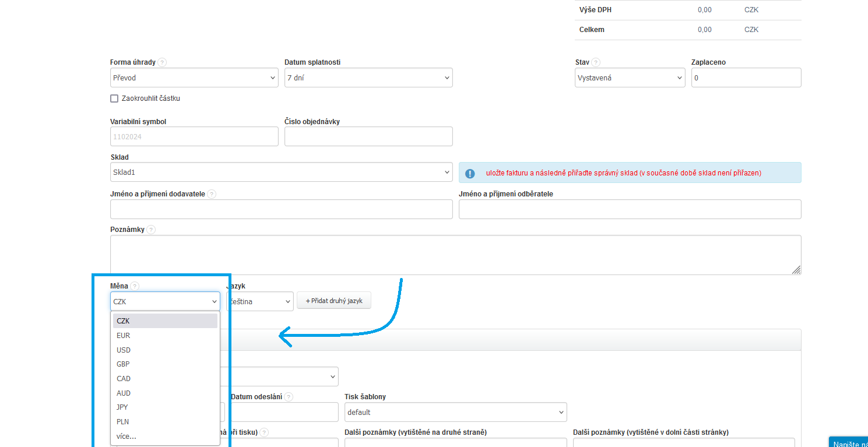The image size is (868, 447).
Task: Enable the Zaokrouhlit částku checkbox
Action: 114,98
